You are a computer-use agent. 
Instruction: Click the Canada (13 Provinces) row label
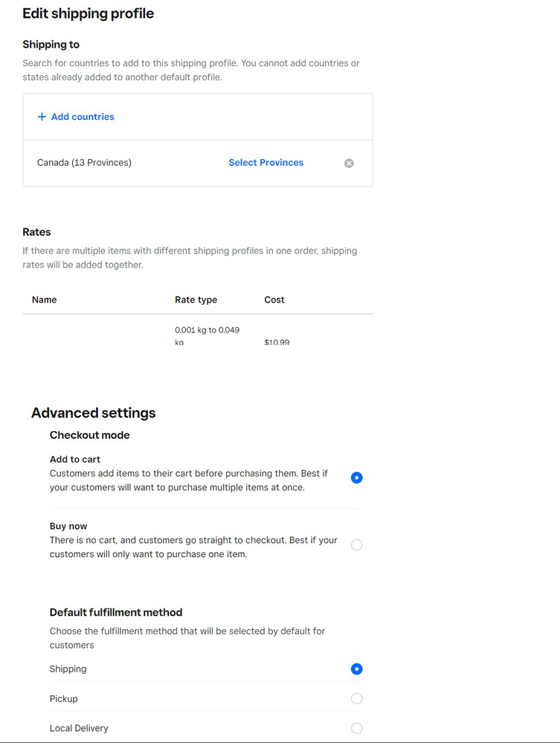click(x=84, y=163)
